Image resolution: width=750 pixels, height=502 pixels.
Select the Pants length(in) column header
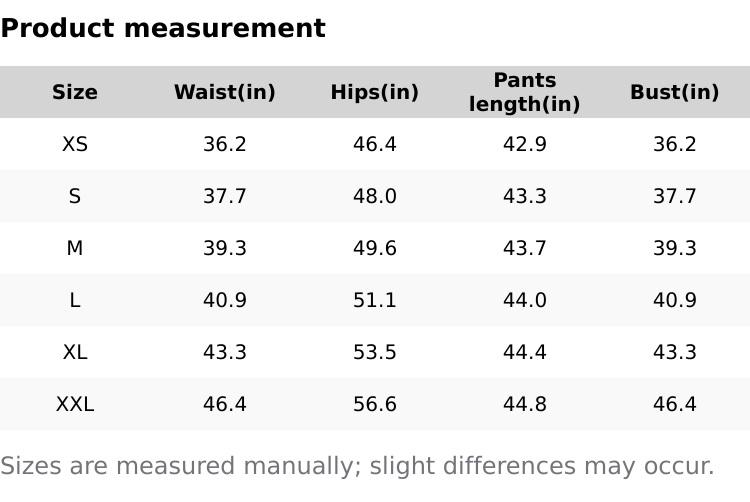coord(525,92)
